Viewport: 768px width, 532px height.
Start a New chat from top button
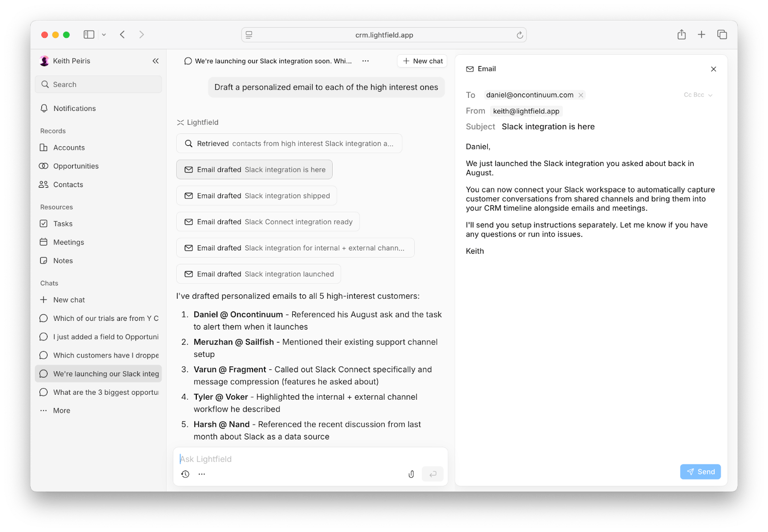pos(422,61)
